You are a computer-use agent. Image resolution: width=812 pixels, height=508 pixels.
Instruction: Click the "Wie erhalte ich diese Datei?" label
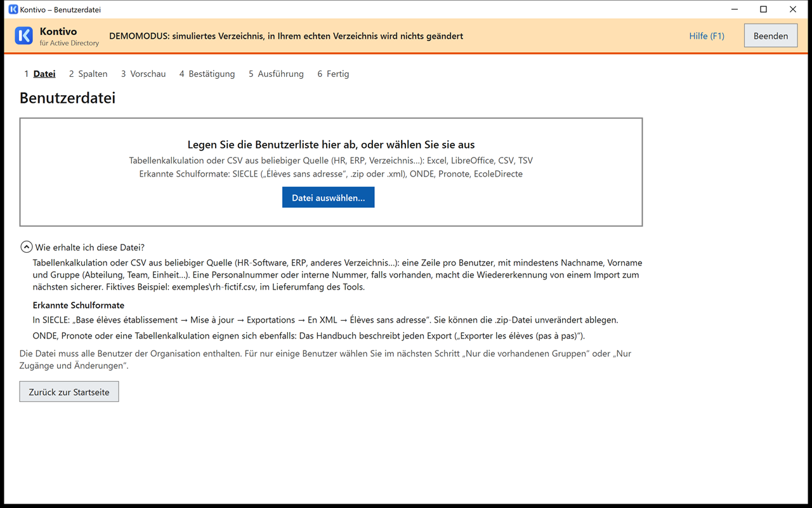click(x=90, y=247)
